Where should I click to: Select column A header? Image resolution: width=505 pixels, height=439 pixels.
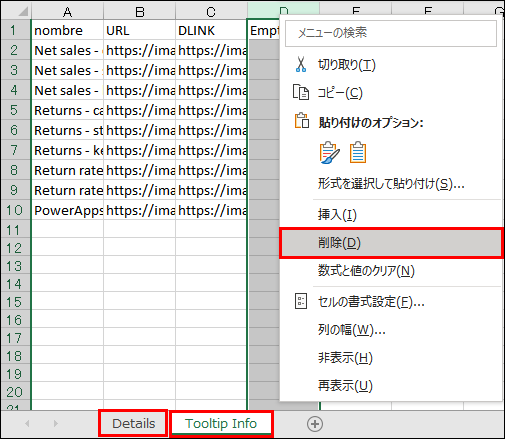tap(67, 12)
